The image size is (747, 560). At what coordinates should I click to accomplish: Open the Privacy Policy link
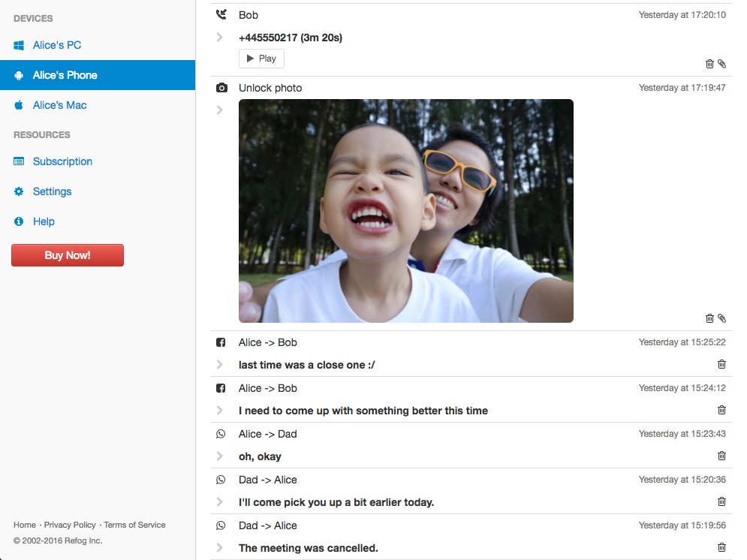coord(70,525)
